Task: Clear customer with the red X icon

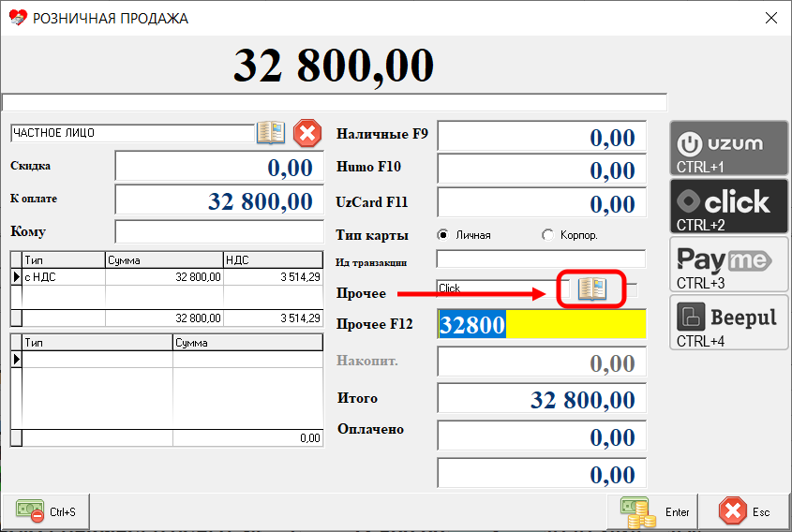Action: [x=307, y=133]
